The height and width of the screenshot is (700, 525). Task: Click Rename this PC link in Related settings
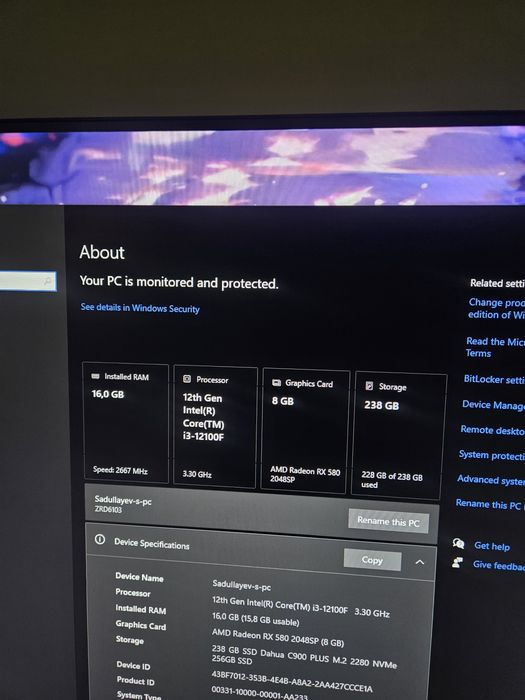(490, 504)
